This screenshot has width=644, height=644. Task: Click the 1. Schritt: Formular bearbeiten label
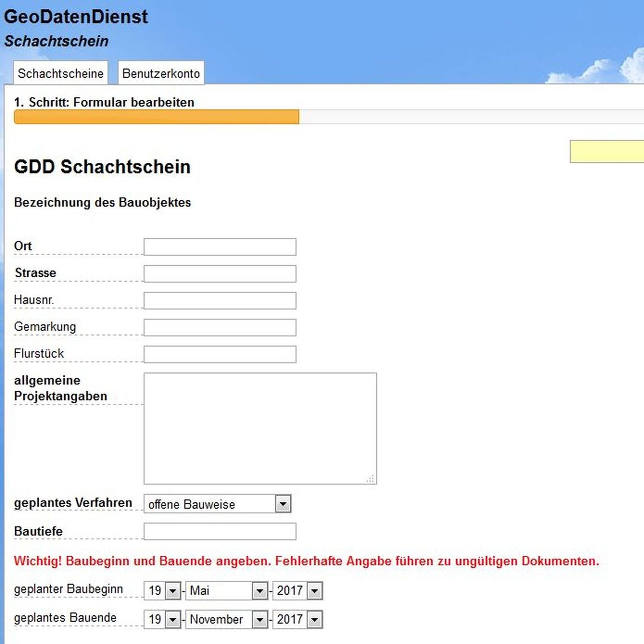(x=104, y=102)
